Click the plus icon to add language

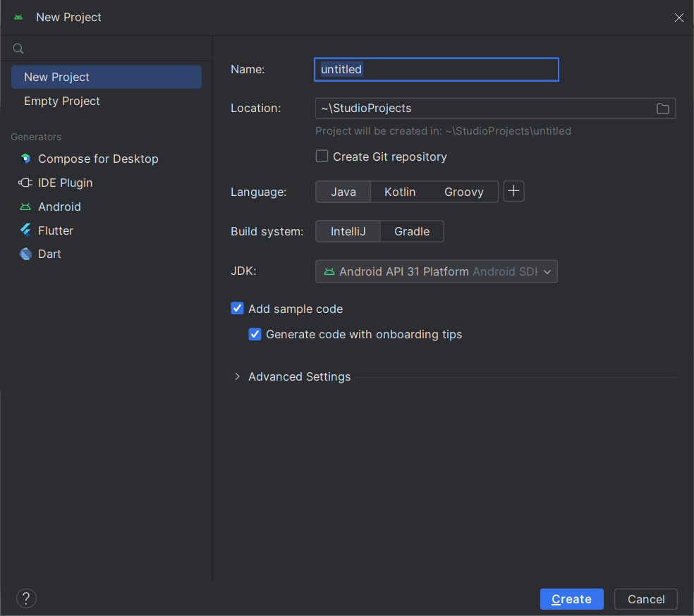[513, 192]
